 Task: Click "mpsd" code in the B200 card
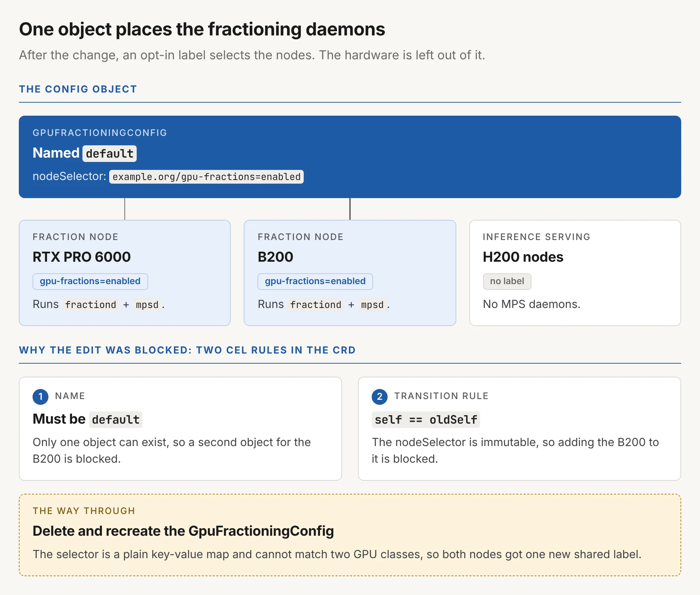(x=372, y=305)
